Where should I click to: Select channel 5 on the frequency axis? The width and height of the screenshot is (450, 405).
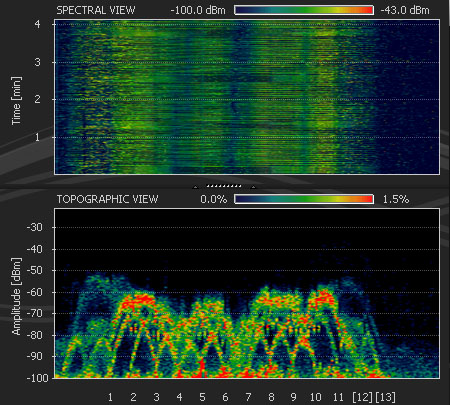pyautogui.click(x=202, y=397)
